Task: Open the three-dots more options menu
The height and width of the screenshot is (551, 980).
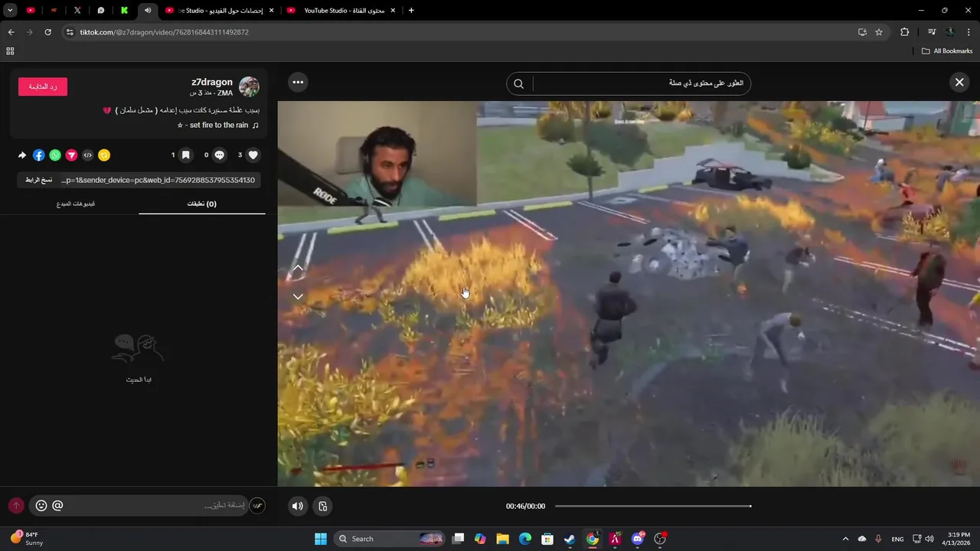Action: click(298, 83)
